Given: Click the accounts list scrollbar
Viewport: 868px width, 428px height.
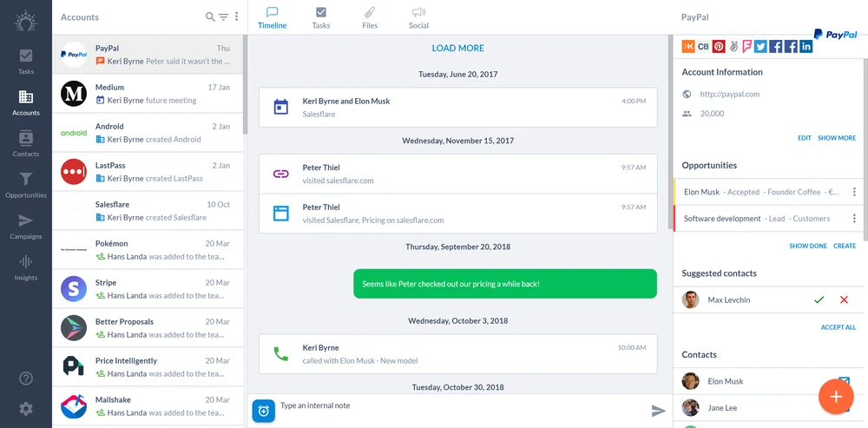Looking at the screenshot, I should (246, 85).
